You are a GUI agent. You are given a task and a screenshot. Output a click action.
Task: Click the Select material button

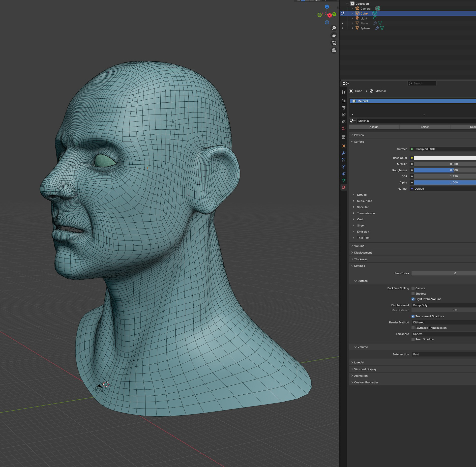(424, 127)
